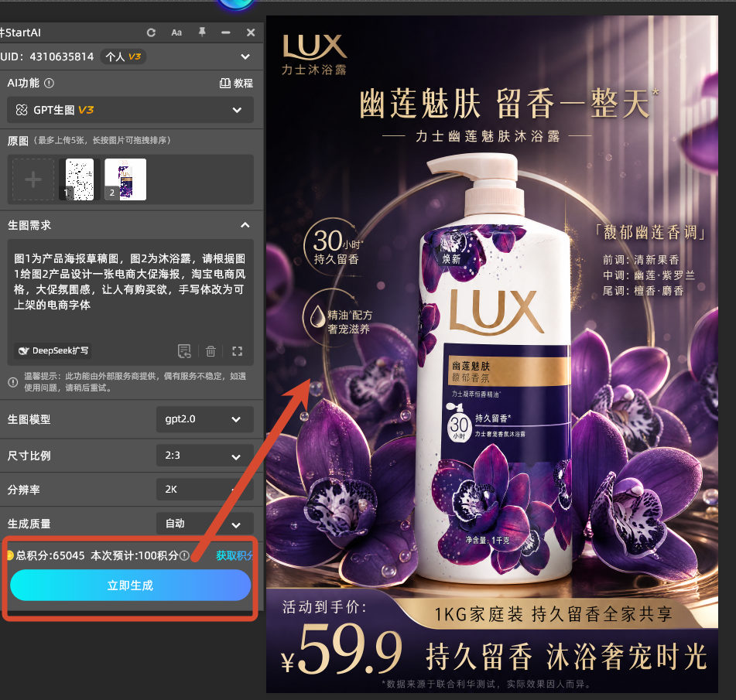Open the 教程 tutorial link

[236, 83]
